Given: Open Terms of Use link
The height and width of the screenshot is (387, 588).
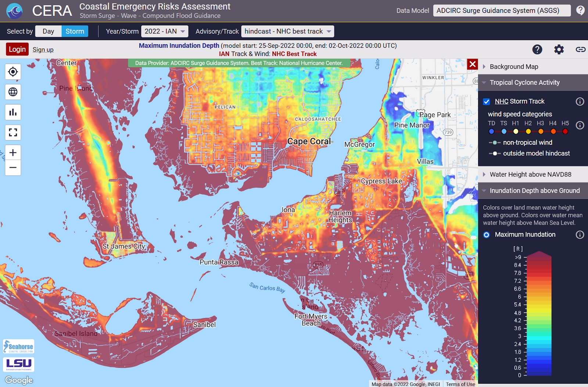Looking at the screenshot, I should click(x=460, y=384).
